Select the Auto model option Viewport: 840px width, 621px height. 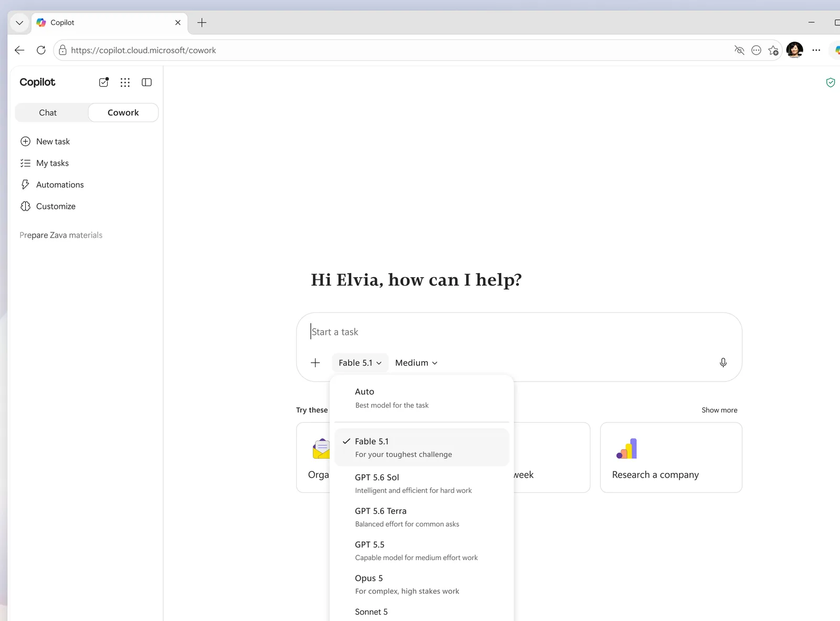tap(422, 398)
